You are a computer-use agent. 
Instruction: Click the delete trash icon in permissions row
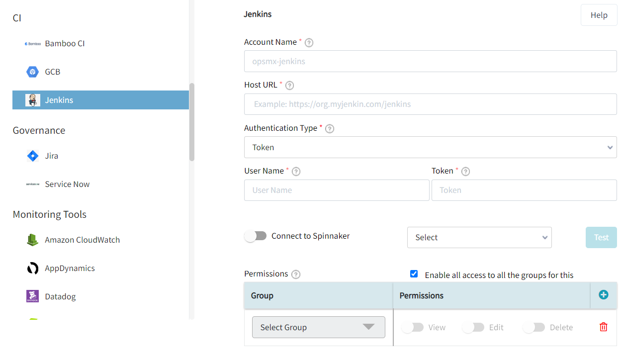pyautogui.click(x=603, y=327)
